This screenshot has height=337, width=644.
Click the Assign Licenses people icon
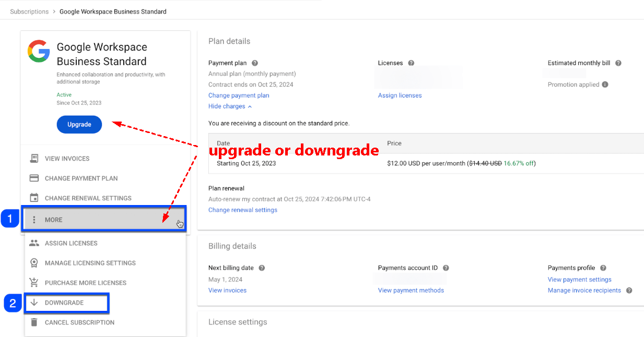point(34,243)
